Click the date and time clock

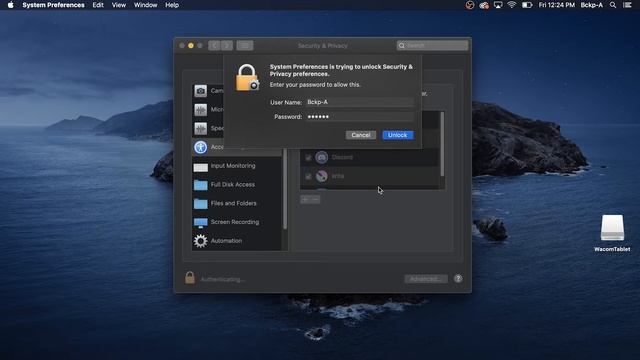pos(556,5)
